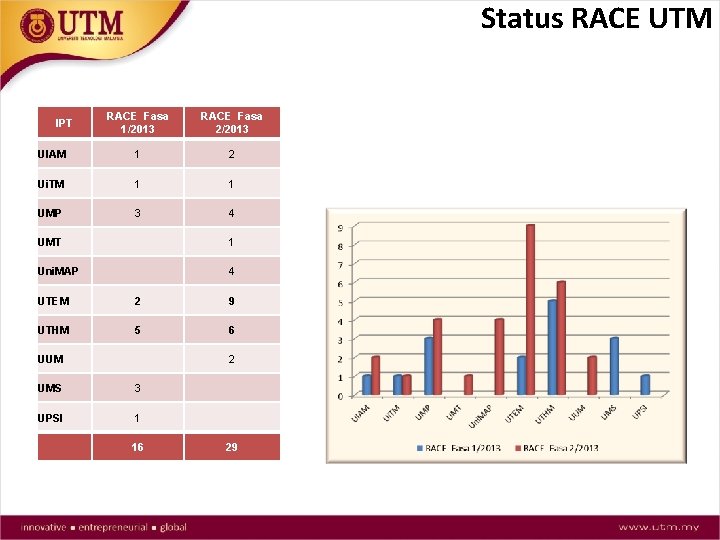Click the 'global' footer word

tap(173, 527)
